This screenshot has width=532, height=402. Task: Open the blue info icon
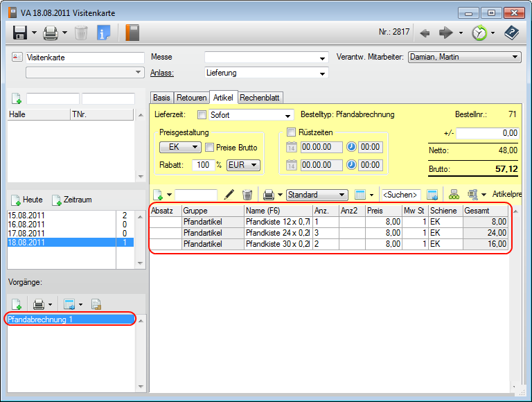click(104, 32)
